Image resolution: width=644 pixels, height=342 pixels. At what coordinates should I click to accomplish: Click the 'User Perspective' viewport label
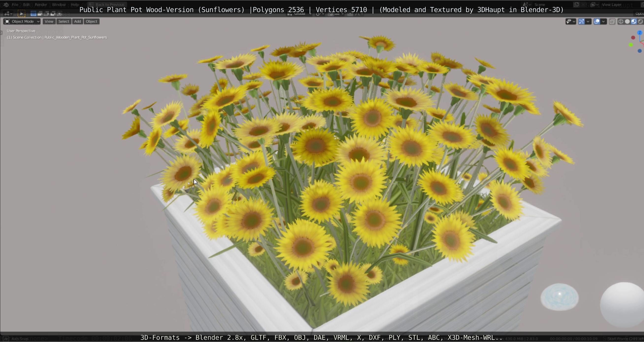[x=21, y=31]
